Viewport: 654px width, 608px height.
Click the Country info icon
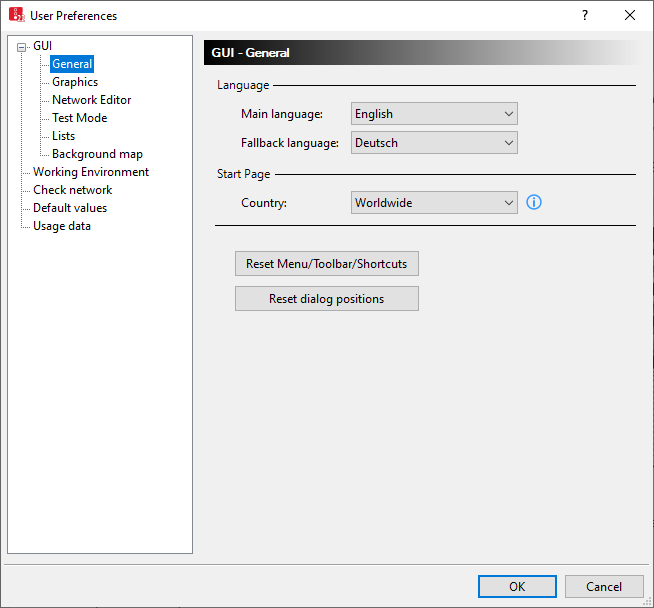click(x=534, y=203)
